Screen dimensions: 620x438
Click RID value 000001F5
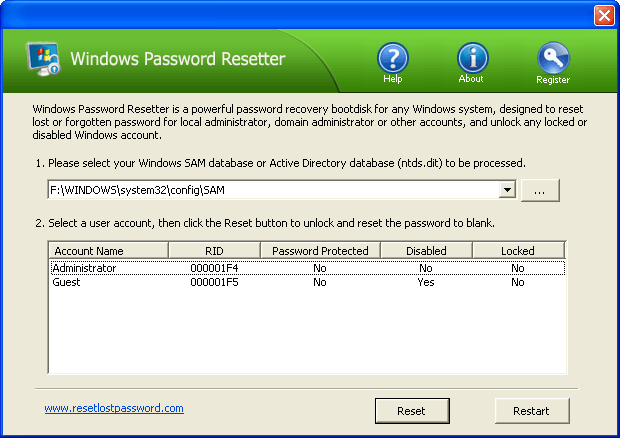214,282
